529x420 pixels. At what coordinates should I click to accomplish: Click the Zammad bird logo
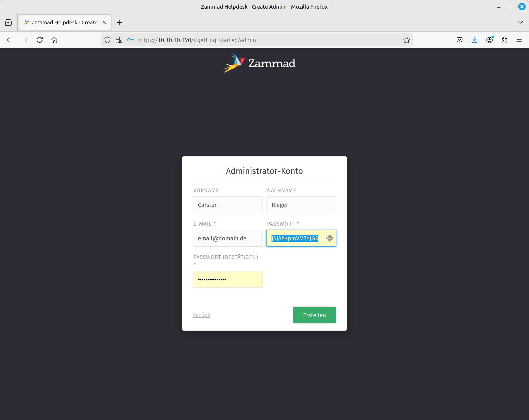pos(234,63)
